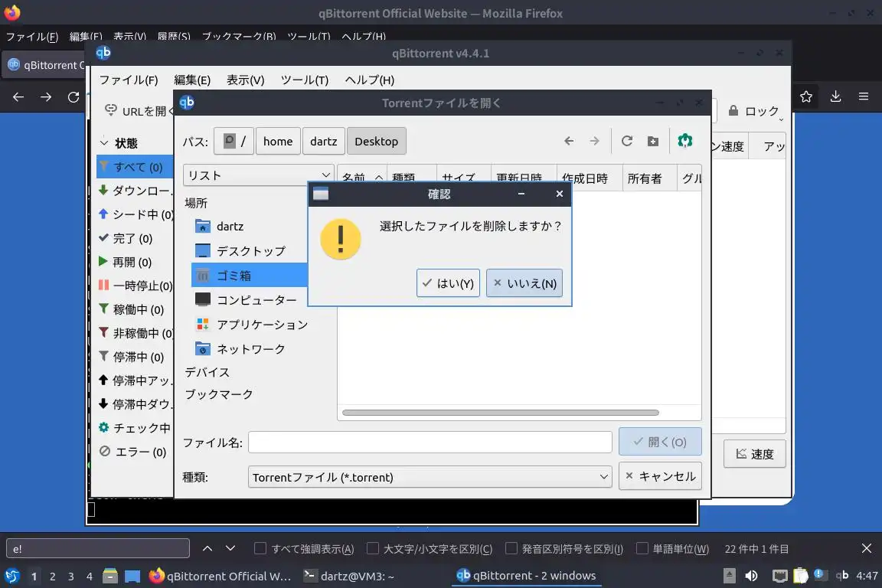
Task: Decline deletion with いいえ(N) button
Action: pos(524,283)
